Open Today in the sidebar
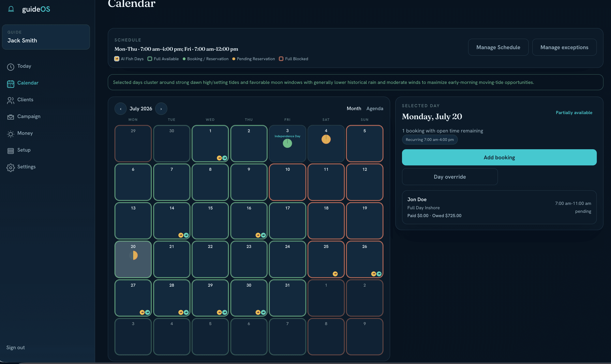611x364 pixels. coord(24,66)
